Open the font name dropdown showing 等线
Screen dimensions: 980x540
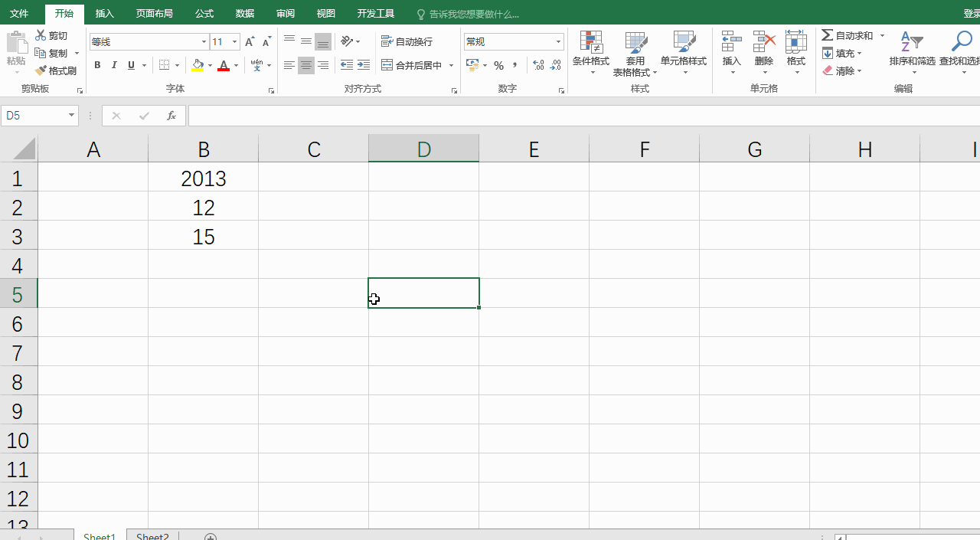coord(204,42)
